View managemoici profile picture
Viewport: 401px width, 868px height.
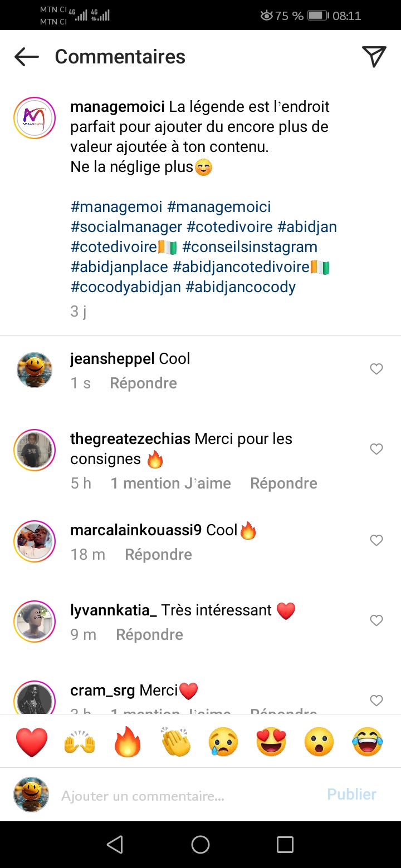35,118
